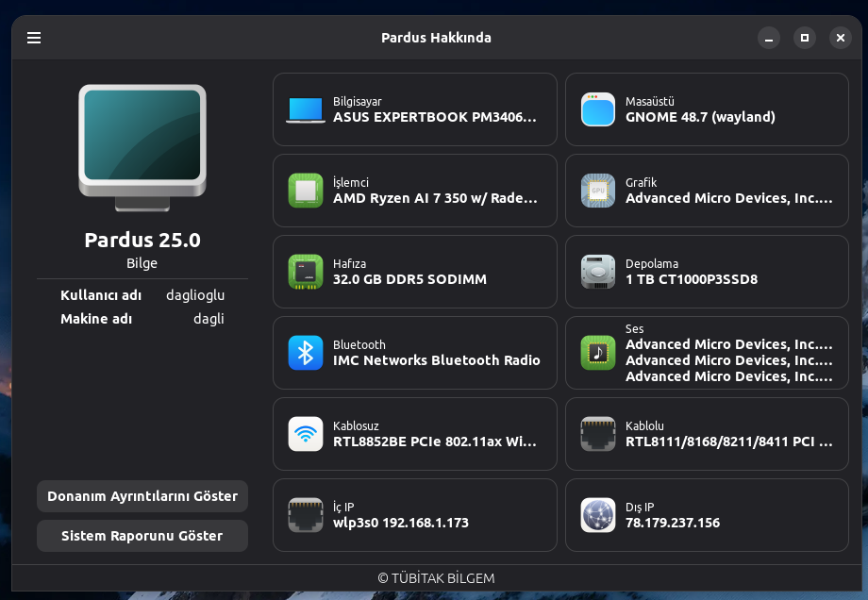The height and width of the screenshot is (600, 868).
Task: Click the Ses music note chip icon
Action: click(597, 353)
